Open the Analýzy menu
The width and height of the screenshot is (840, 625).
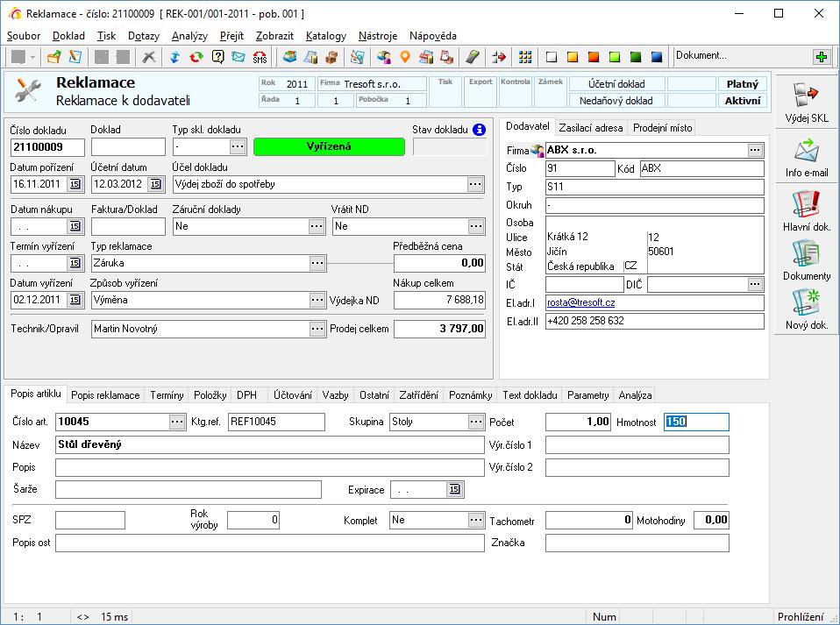[x=189, y=36]
